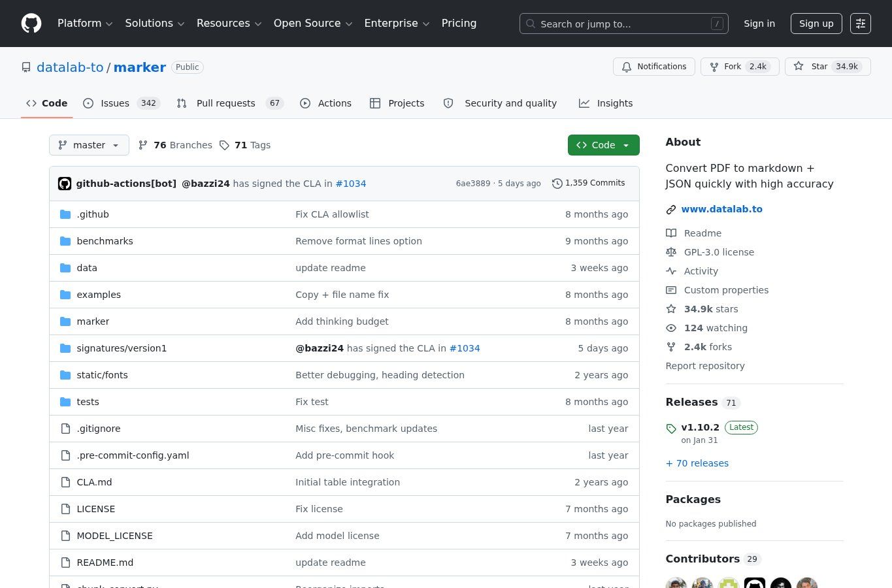Click Report repository link
This screenshot has height=588, width=892.
point(705,366)
